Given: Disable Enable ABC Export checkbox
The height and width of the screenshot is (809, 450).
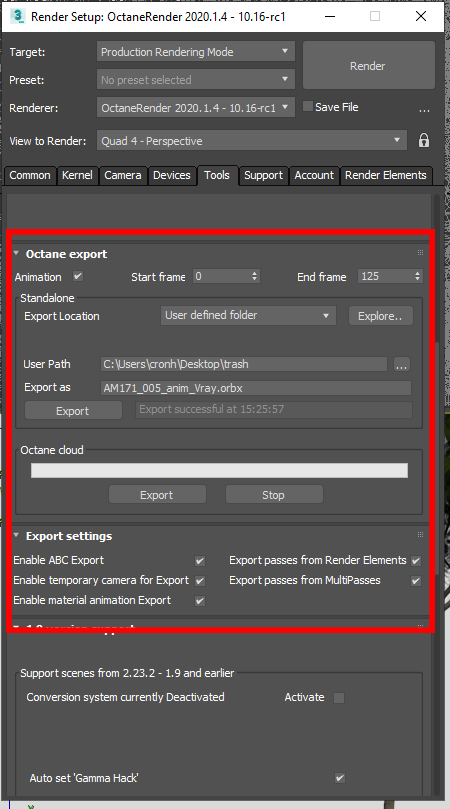Looking at the screenshot, I should pyautogui.click(x=200, y=561).
